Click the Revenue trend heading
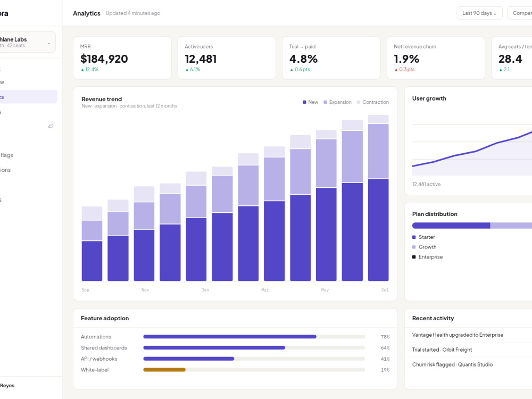 [102, 99]
